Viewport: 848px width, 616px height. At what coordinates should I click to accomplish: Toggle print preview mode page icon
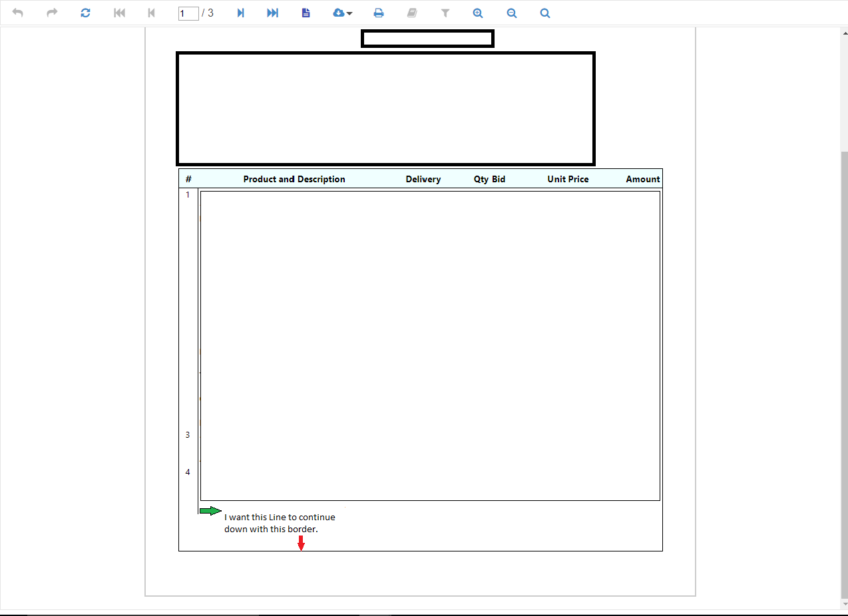tap(306, 13)
